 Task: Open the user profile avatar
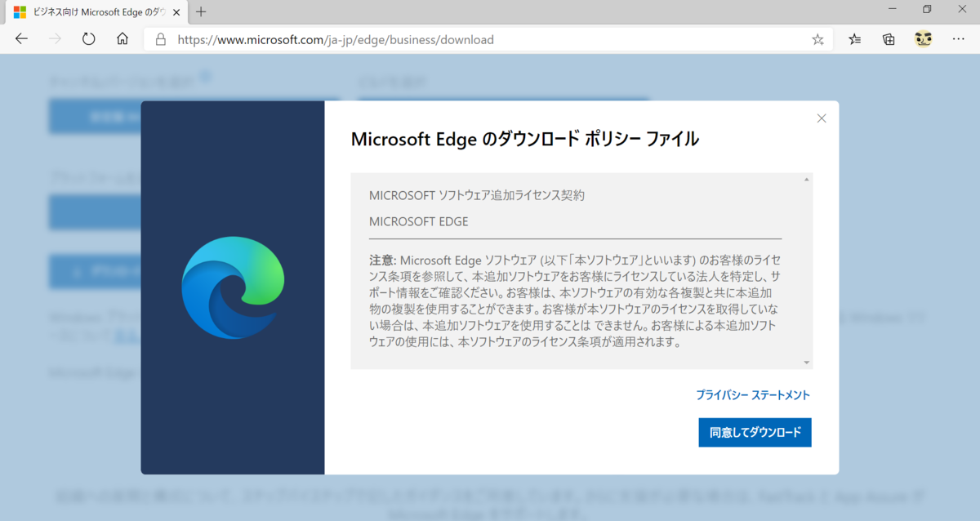pyautogui.click(x=924, y=39)
